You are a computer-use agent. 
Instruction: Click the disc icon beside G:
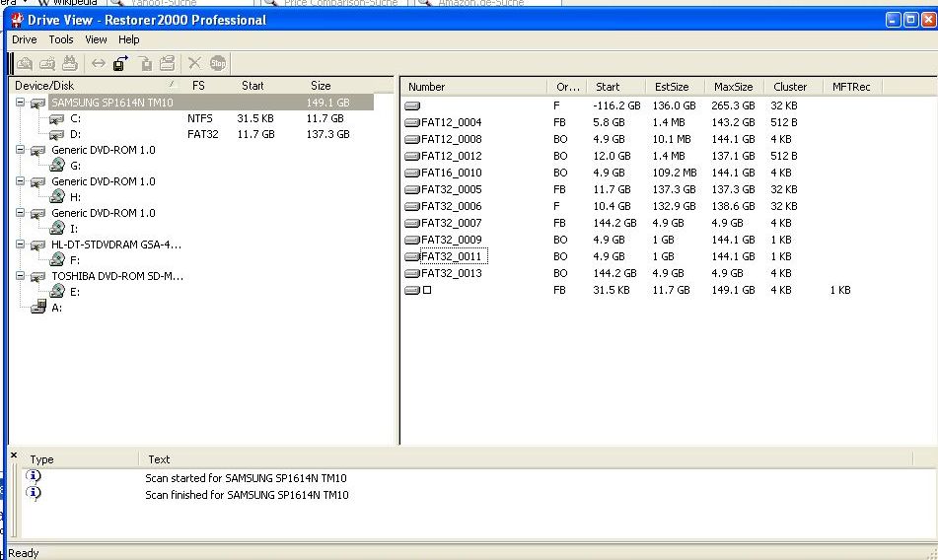pyautogui.click(x=57, y=165)
